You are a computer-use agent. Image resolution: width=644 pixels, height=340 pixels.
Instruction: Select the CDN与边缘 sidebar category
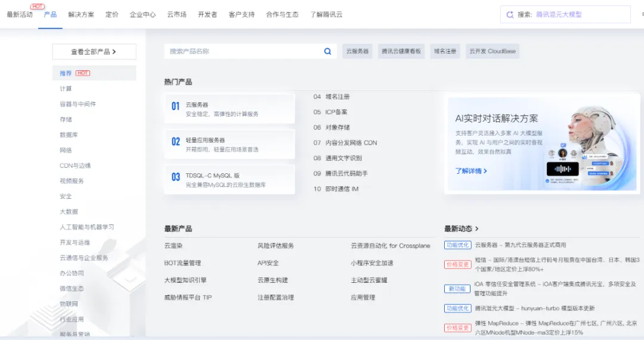coord(75,166)
